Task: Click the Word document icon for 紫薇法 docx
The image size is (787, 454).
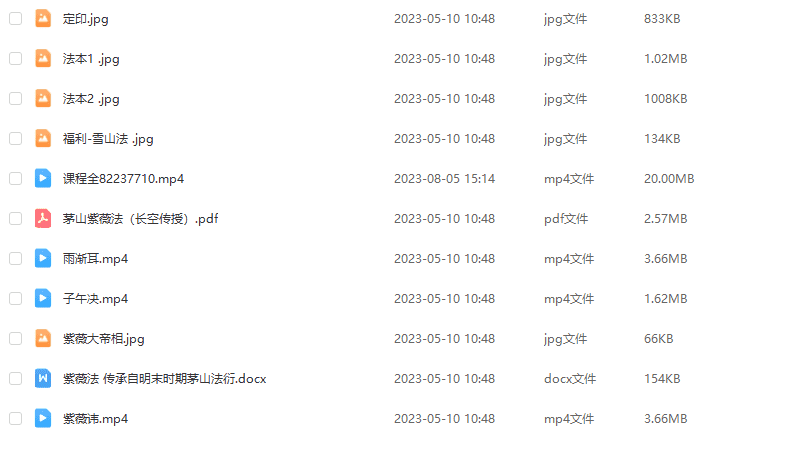Action: tap(43, 379)
